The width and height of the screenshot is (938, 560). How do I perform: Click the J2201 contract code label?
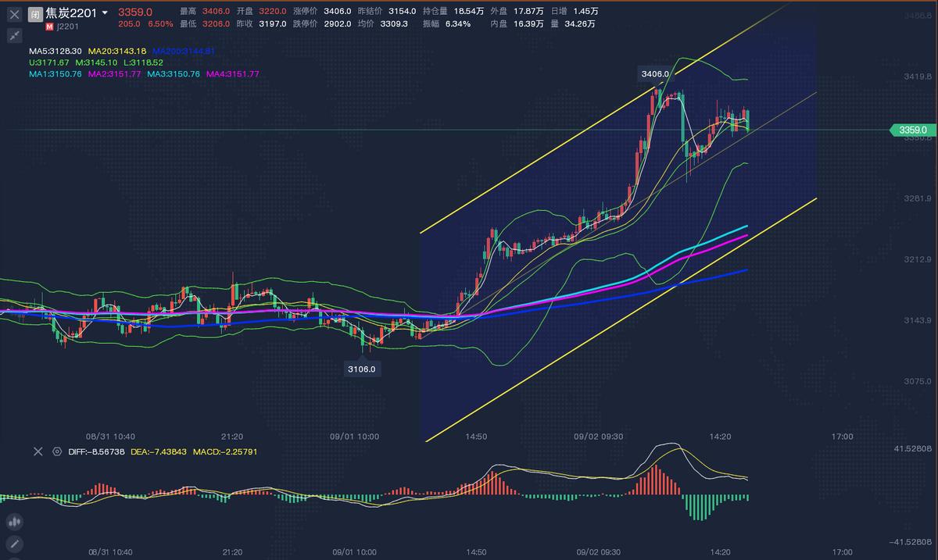point(67,25)
